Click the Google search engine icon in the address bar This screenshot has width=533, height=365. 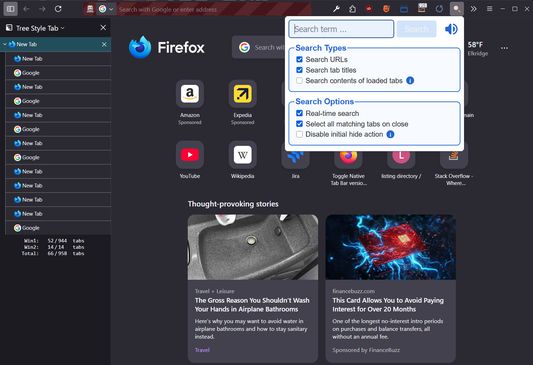tap(102, 9)
